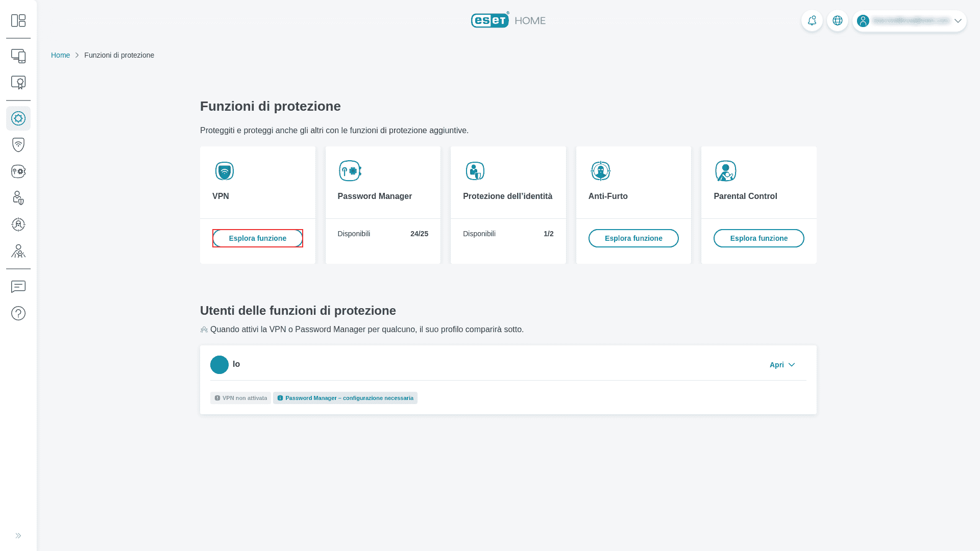Image resolution: width=980 pixels, height=551 pixels.
Task: Click 'Password Manager – configurazione necessaria' badge
Action: (x=345, y=398)
